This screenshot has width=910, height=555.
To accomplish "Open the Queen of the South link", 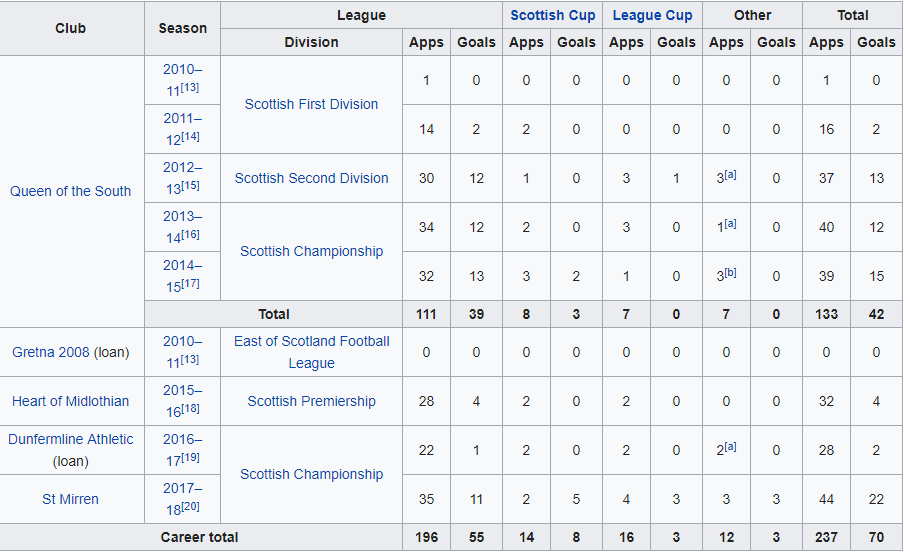I will [70, 191].
